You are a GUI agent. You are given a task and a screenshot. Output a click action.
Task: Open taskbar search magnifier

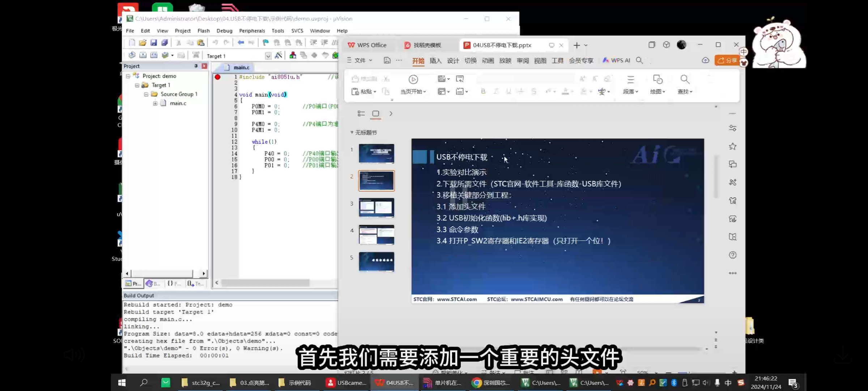[144, 382]
